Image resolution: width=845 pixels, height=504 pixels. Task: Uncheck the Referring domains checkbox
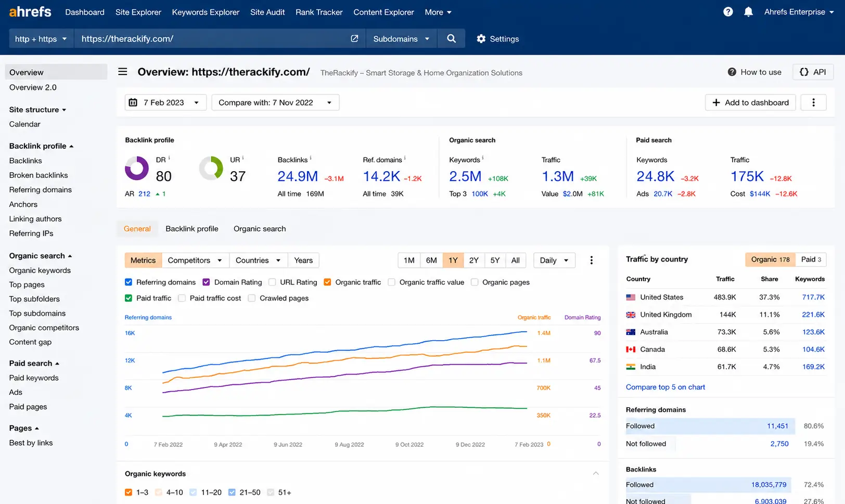129,282
